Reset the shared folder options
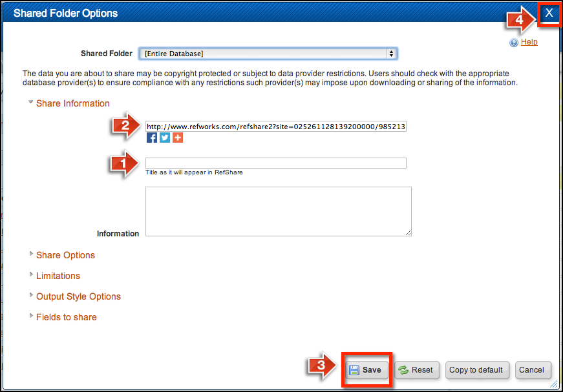Image resolution: width=563 pixels, height=392 pixels. 416,370
